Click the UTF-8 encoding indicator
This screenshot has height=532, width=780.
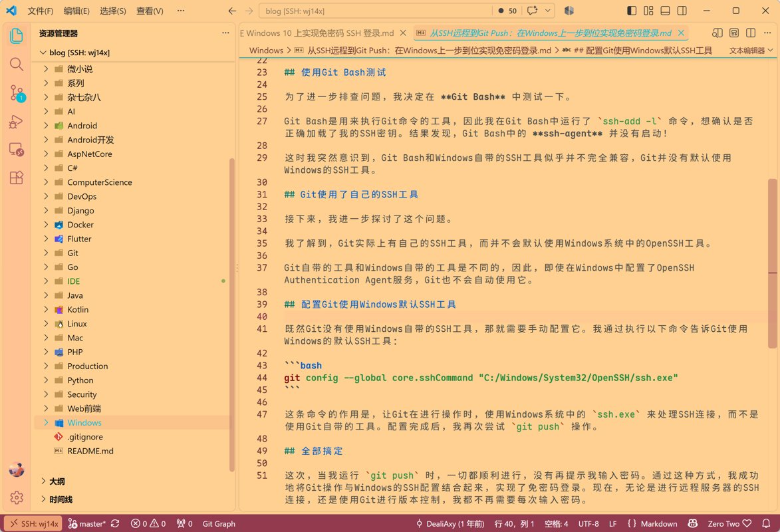pyautogui.click(x=588, y=523)
